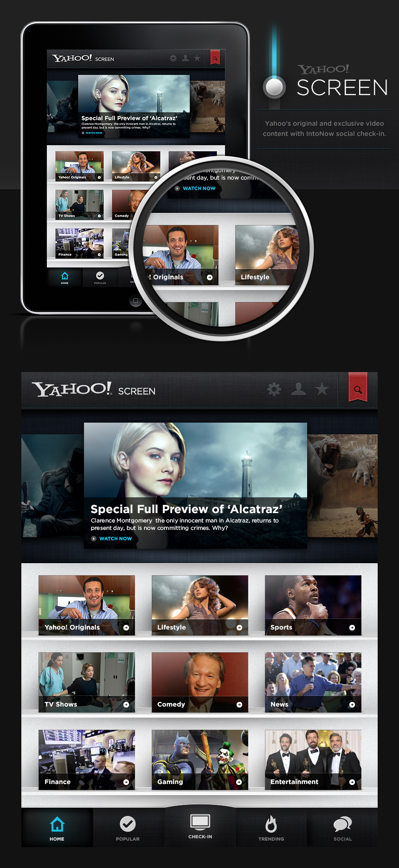This screenshot has height=868, width=399.
Task: Click the Yahoo! Screen logo in the iPad mockup
Action: click(83, 58)
